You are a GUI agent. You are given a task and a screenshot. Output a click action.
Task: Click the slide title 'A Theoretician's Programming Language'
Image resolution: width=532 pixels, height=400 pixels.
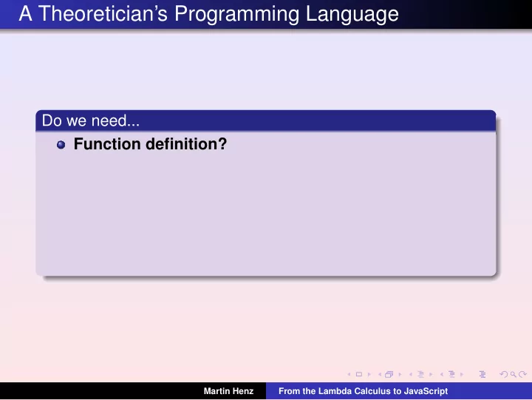208,14
